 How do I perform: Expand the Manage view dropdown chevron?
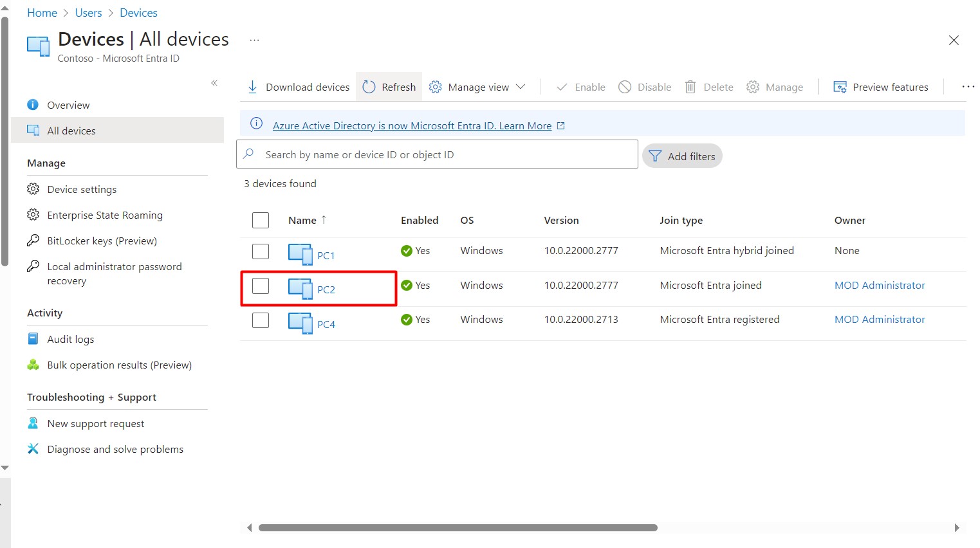tap(521, 87)
